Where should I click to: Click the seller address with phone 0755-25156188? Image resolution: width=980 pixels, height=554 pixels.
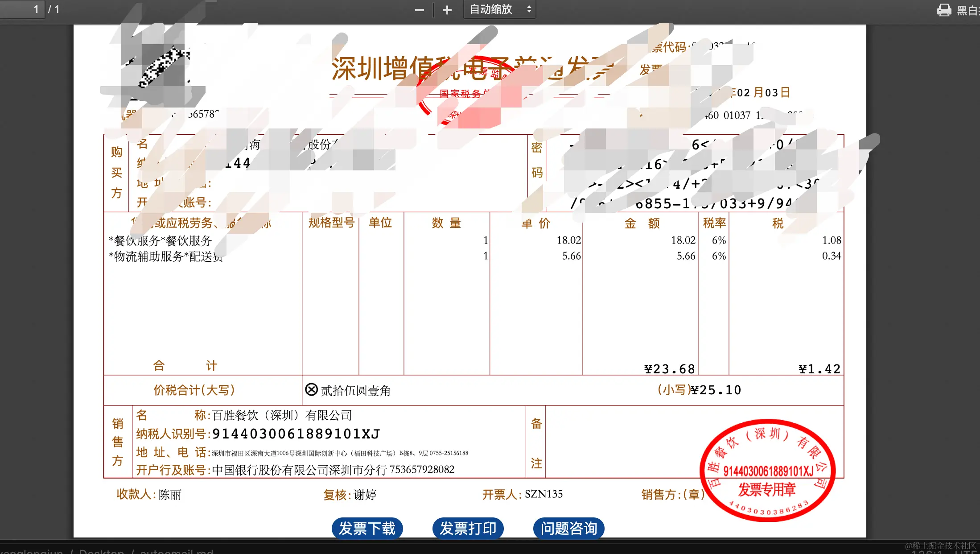[x=340, y=453]
